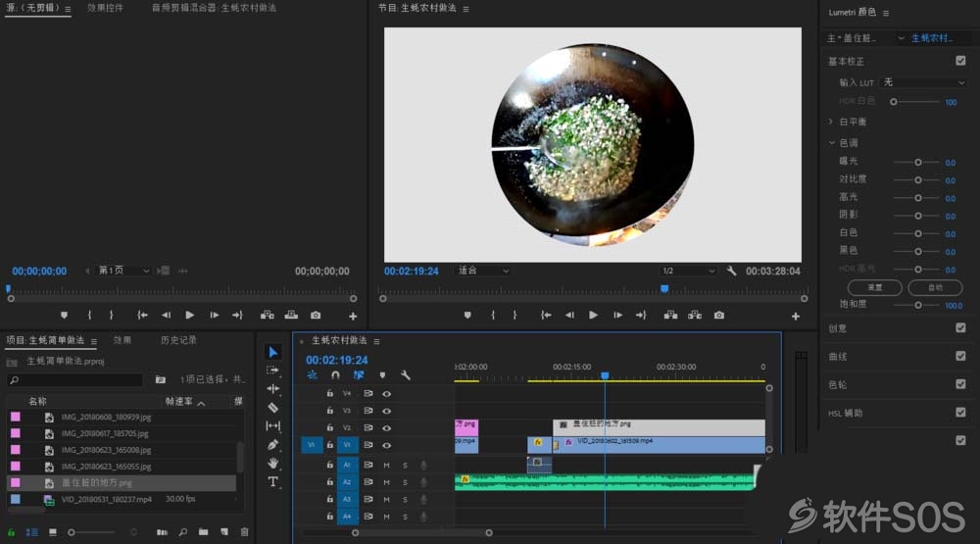This screenshot has height=544, width=980.
Task: Switch to Effect Controls tab
Action: (x=105, y=8)
